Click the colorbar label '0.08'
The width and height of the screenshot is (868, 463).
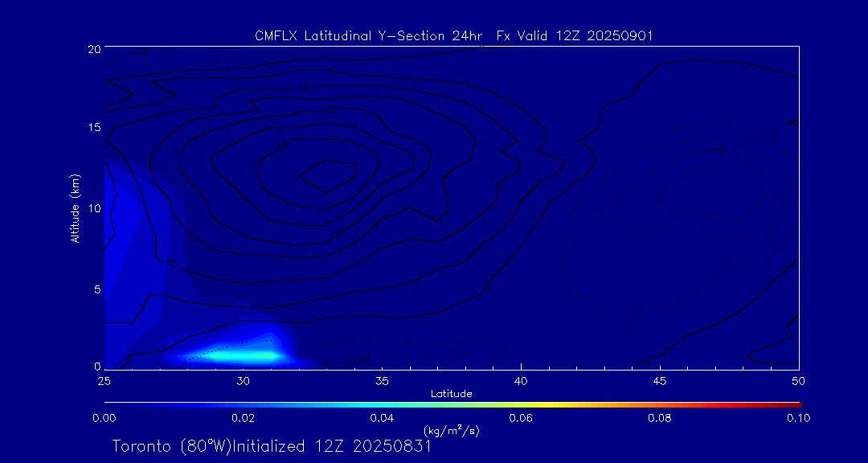point(660,418)
